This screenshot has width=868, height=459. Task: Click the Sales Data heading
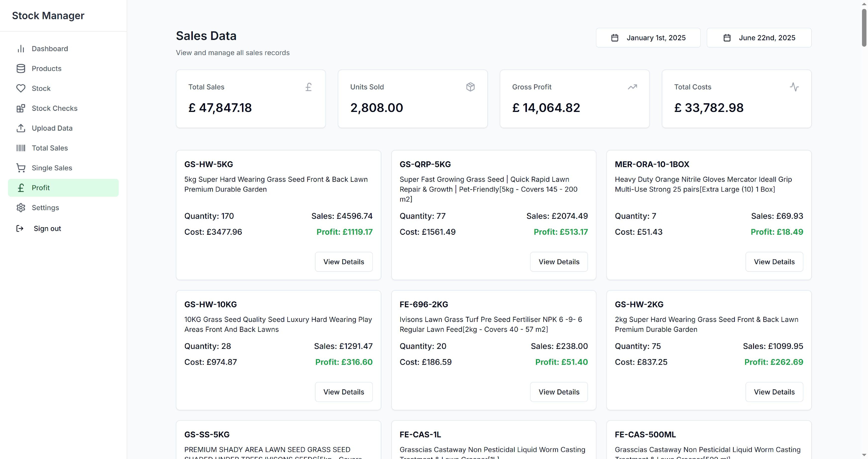click(206, 36)
